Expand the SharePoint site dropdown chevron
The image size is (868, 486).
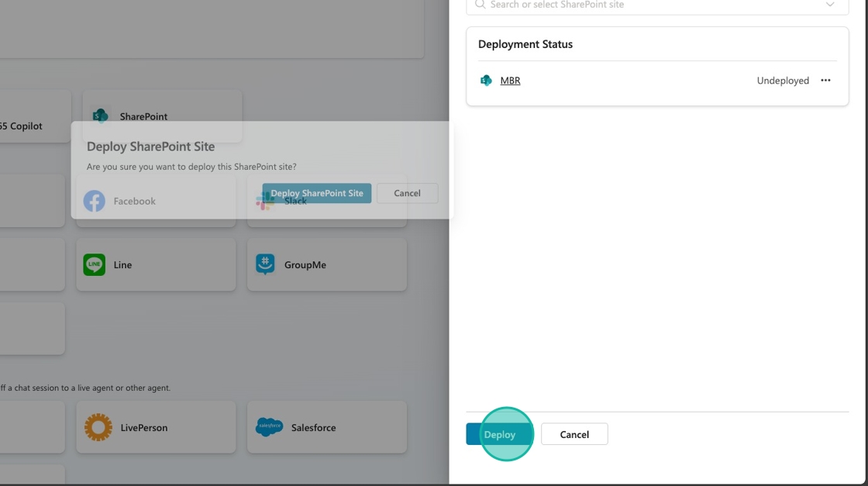pyautogui.click(x=830, y=5)
